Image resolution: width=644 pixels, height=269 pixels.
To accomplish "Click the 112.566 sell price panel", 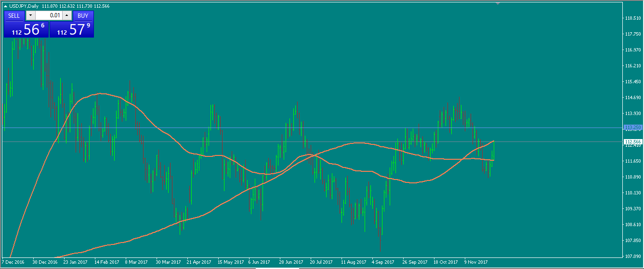I will pos(26,29).
